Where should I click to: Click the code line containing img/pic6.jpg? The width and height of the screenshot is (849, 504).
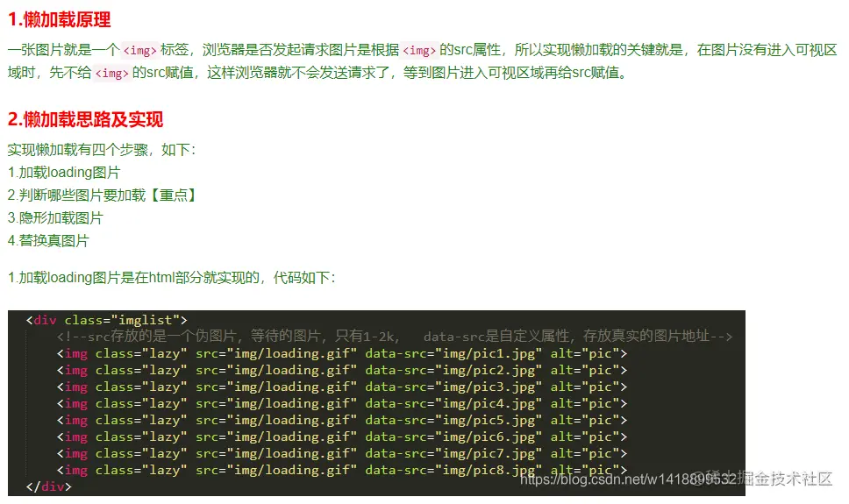click(342, 437)
